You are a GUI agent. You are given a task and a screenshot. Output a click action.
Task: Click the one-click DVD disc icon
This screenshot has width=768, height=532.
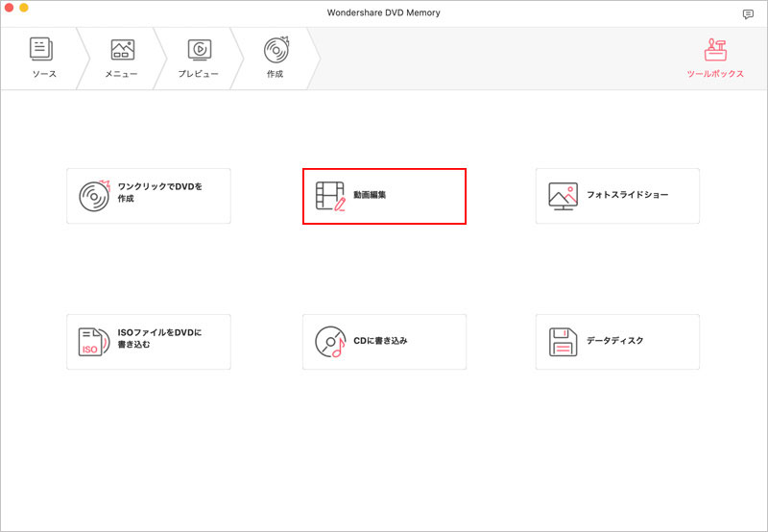click(94, 196)
